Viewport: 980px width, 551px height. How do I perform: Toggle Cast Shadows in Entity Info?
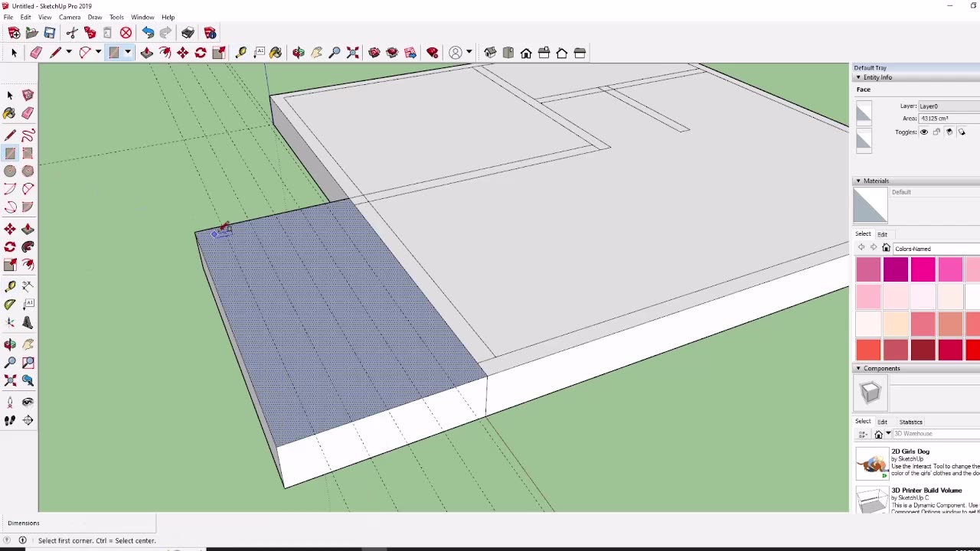[x=962, y=132]
